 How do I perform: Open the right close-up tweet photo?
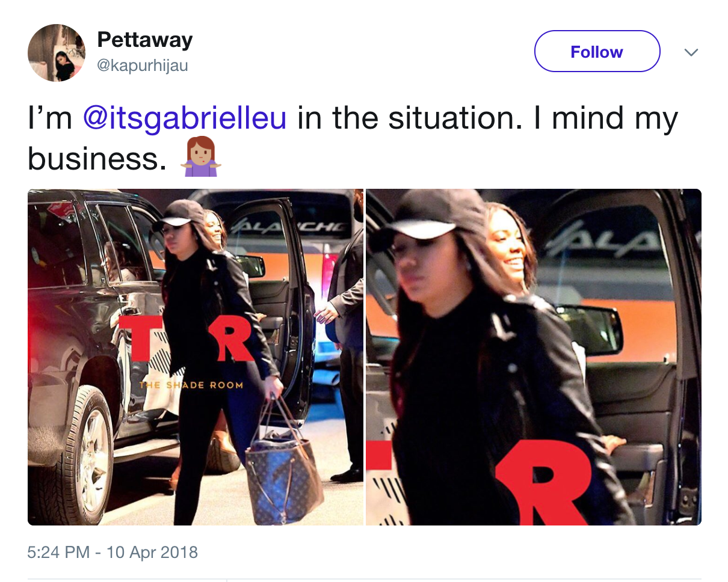click(534, 357)
